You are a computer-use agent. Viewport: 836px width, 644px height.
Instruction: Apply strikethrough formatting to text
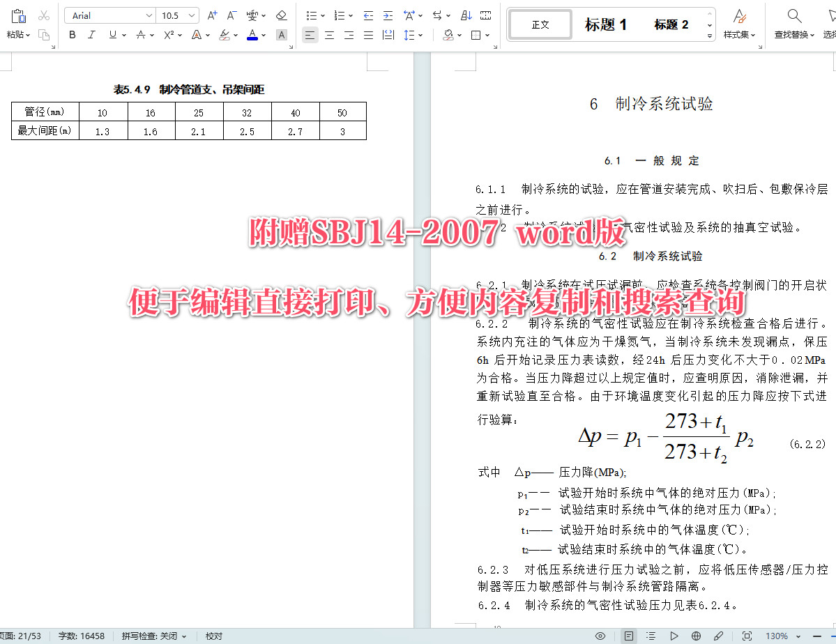(141, 35)
